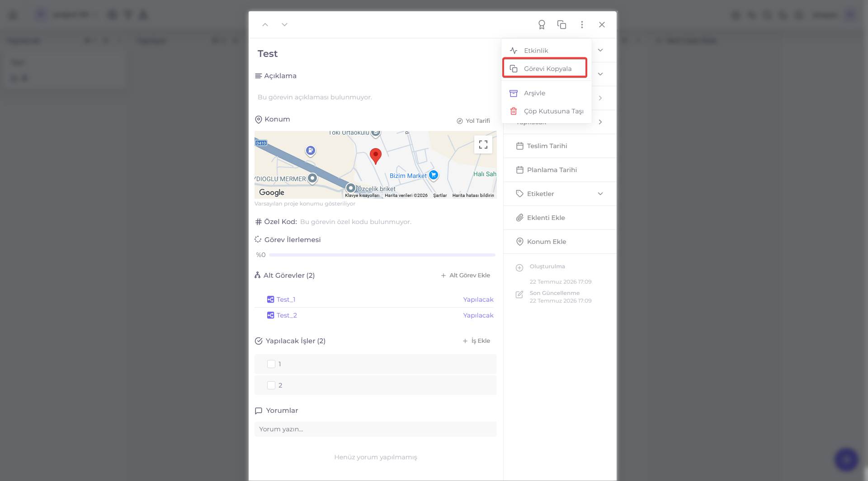Screen dimensions: 868x481
Task: Click the Bizim Market shop marker
Action: (434, 175)
